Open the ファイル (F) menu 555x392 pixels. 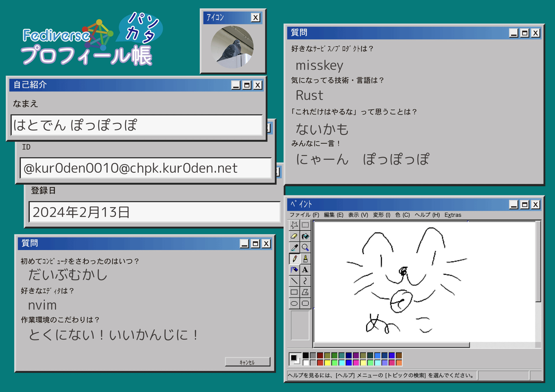pyautogui.click(x=304, y=215)
